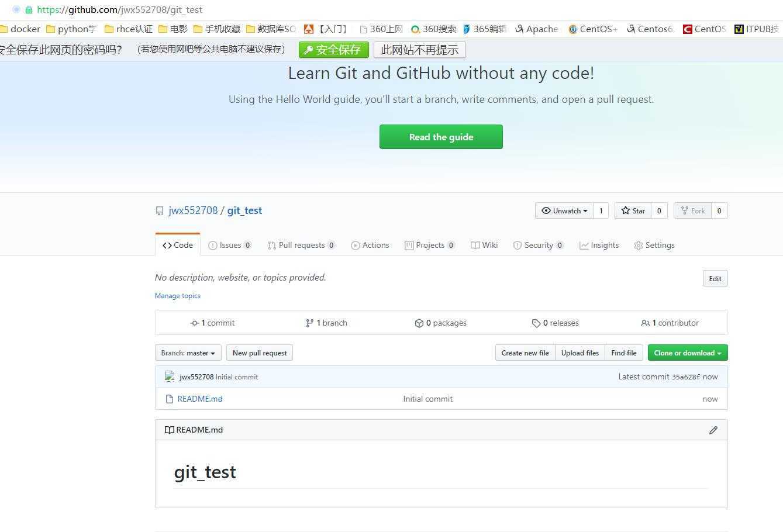
Task: Expand the Clone or download dropdown
Action: point(687,353)
